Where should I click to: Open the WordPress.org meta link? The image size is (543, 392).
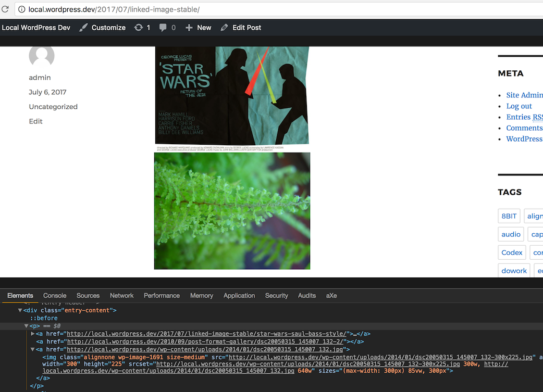(524, 139)
